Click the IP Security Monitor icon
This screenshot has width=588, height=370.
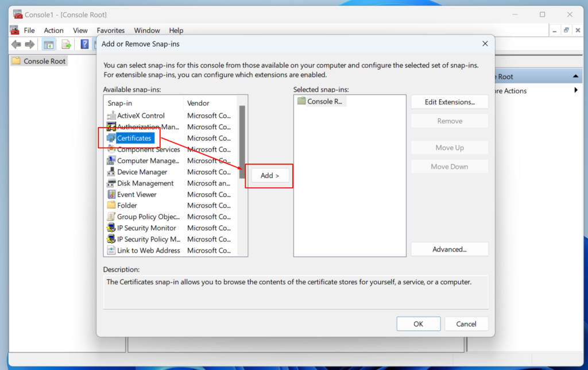(111, 228)
